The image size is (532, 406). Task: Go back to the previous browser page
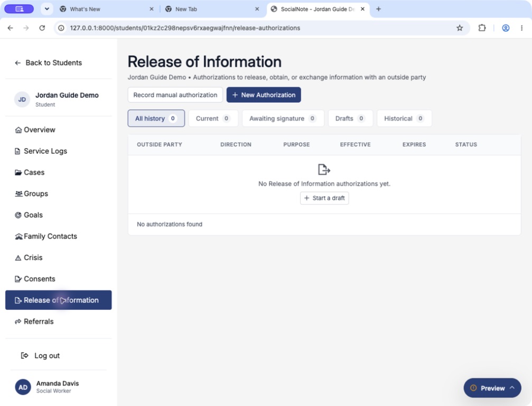tap(11, 28)
